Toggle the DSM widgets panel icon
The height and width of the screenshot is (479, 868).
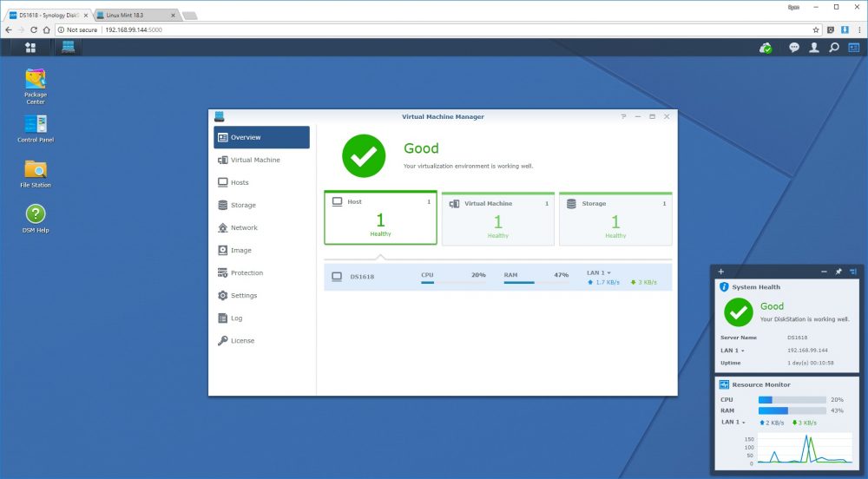853,48
